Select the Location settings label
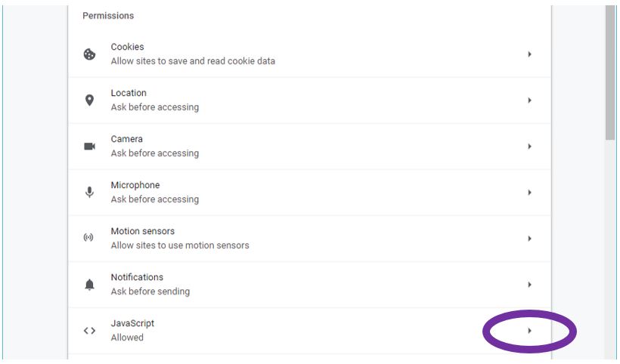The image size is (620, 364). click(129, 93)
